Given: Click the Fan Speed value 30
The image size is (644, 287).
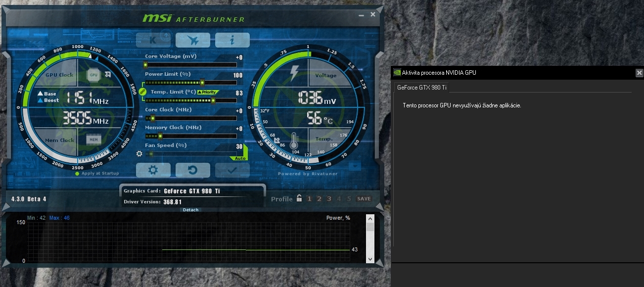Looking at the screenshot, I should click(239, 146).
